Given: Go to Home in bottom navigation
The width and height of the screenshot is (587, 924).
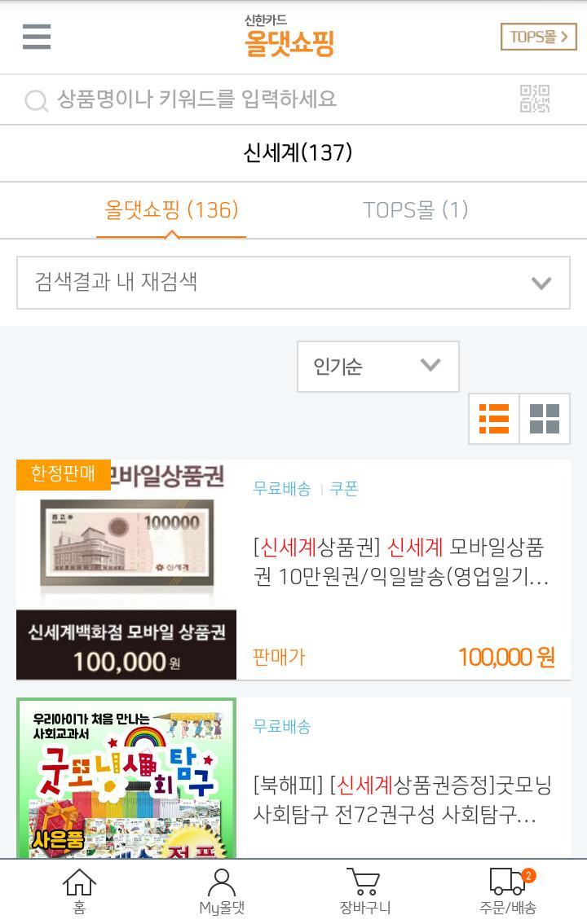Looking at the screenshot, I should click(x=80, y=891).
